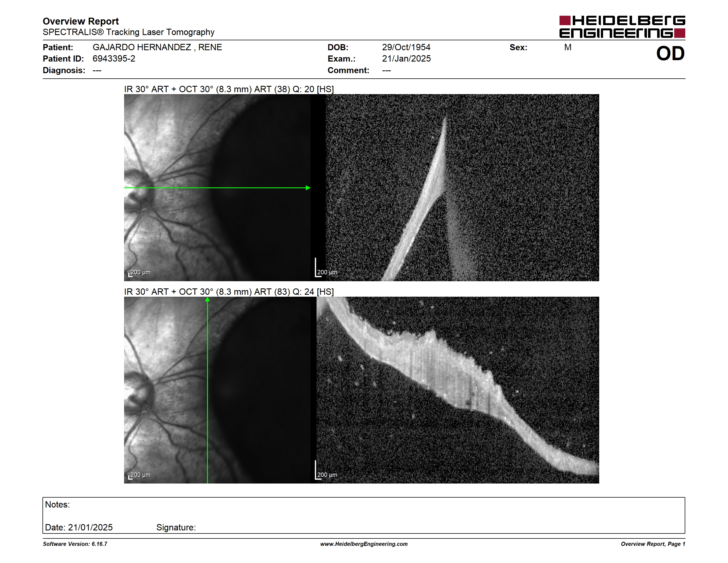Click the Heidelberg Engineering logo
Viewport: 728px width, 563px height.
coord(622,27)
